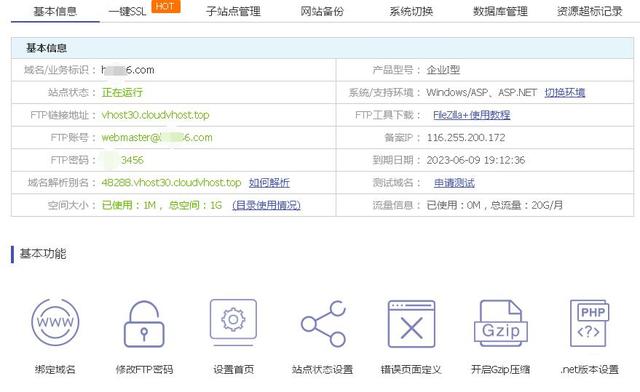The width and height of the screenshot is (640, 392).
Task: Click the 基本功能 section heading
Action: pos(43,254)
